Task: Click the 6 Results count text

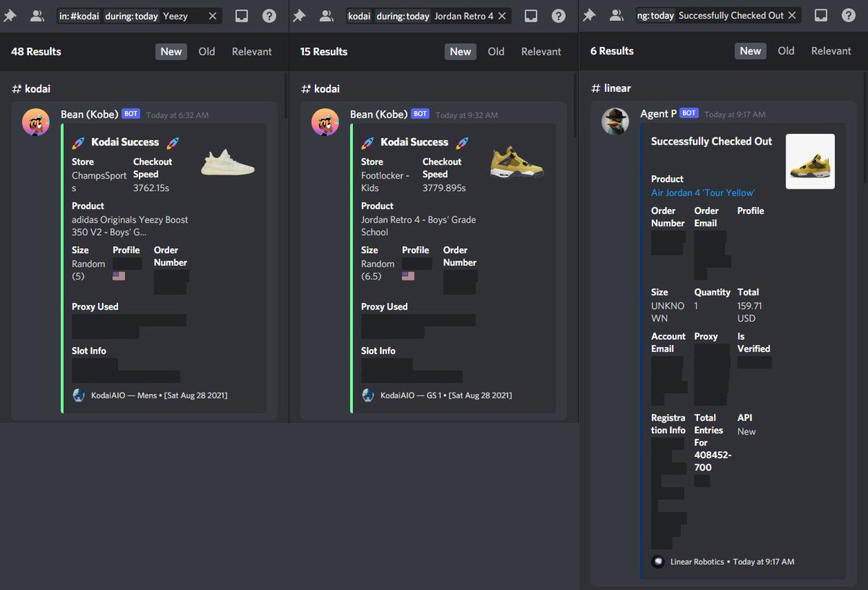Action: pos(612,51)
